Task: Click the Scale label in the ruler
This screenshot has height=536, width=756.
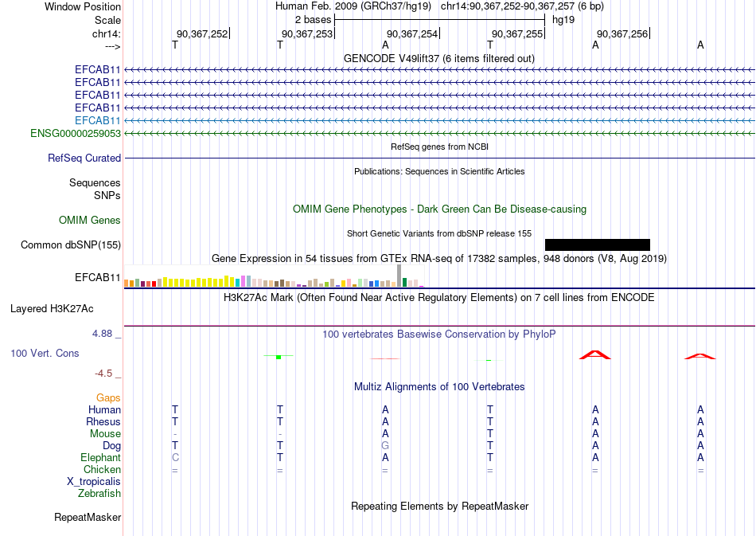Action: pyautogui.click(x=107, y=20)
